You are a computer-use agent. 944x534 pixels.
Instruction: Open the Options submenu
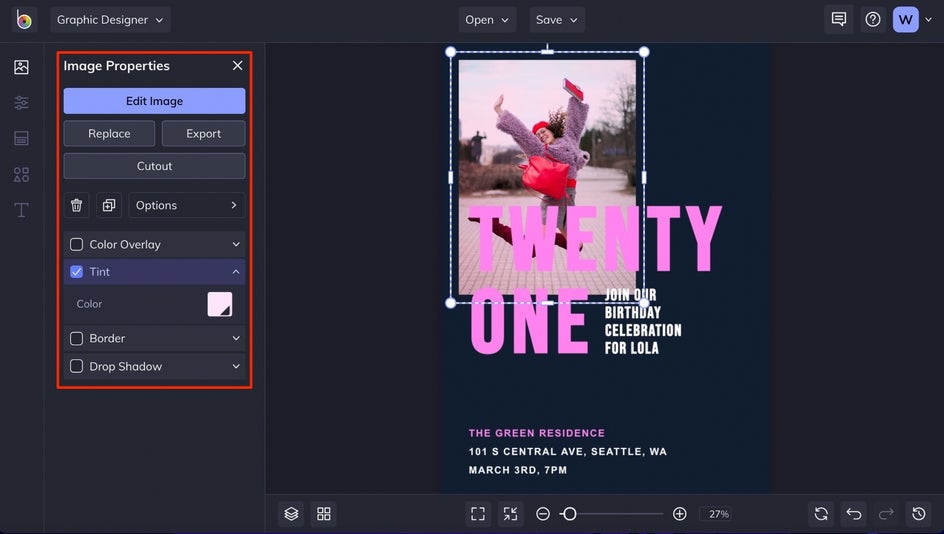(x=187, y=205)
